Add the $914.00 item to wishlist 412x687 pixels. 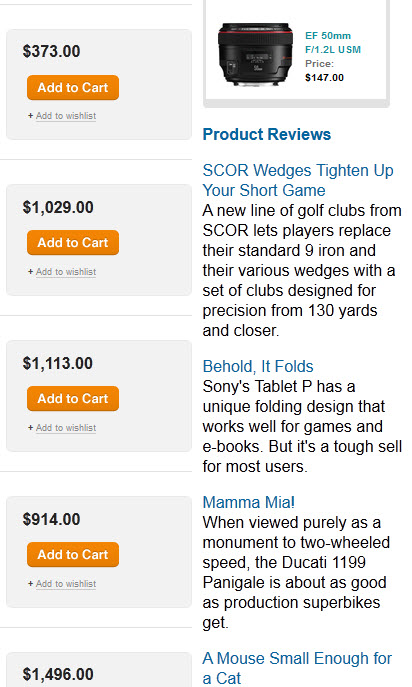click(66, 584)
